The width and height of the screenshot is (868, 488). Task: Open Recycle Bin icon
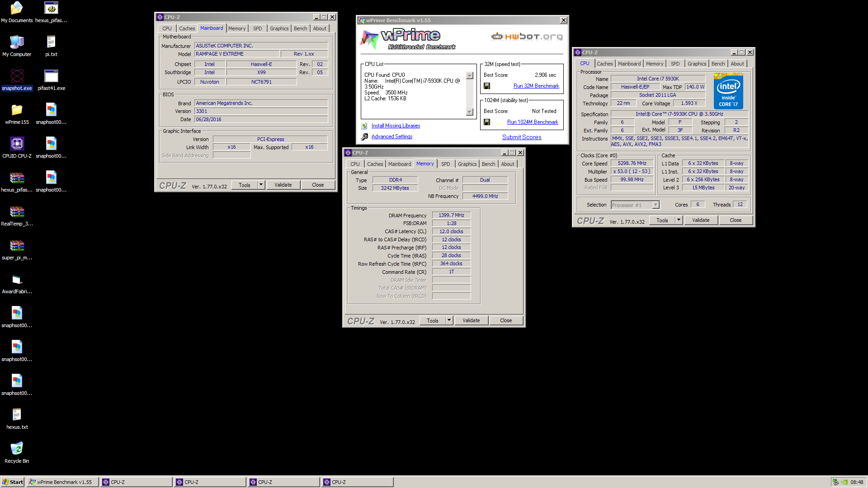pos(17,453)
